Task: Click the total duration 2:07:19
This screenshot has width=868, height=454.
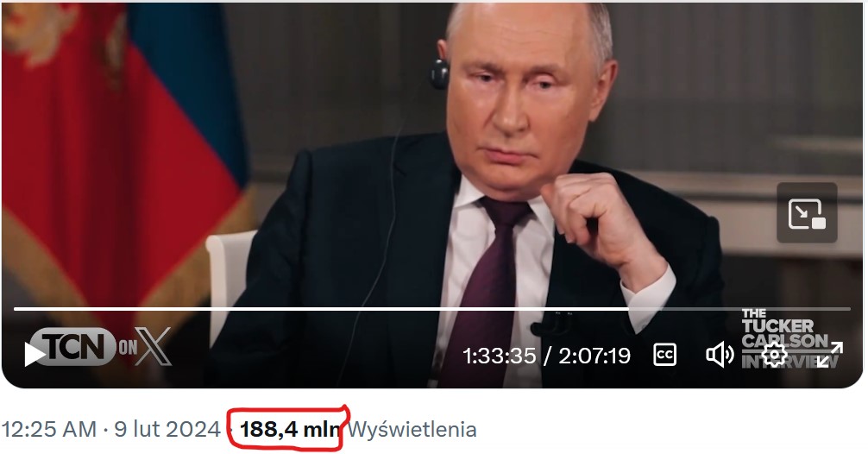Action: [x=594, y=356]
